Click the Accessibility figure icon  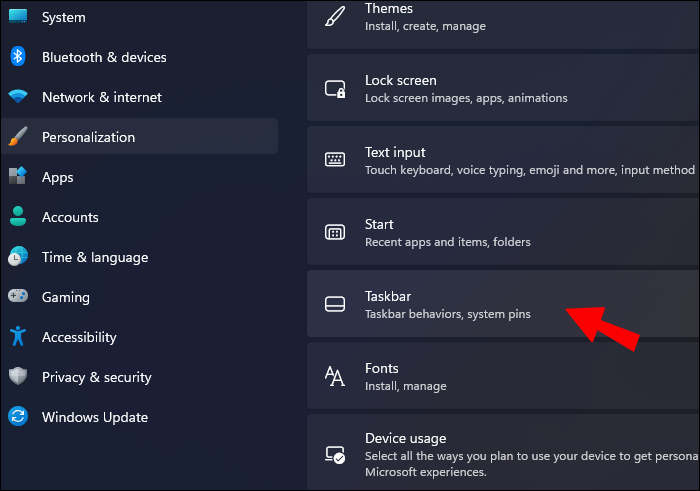18,337
